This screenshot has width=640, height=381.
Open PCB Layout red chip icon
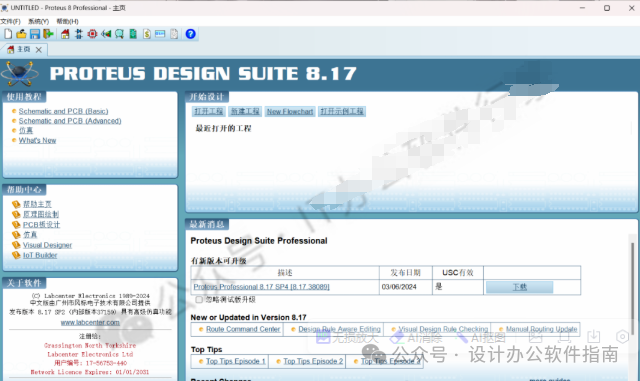pos(92,34)
